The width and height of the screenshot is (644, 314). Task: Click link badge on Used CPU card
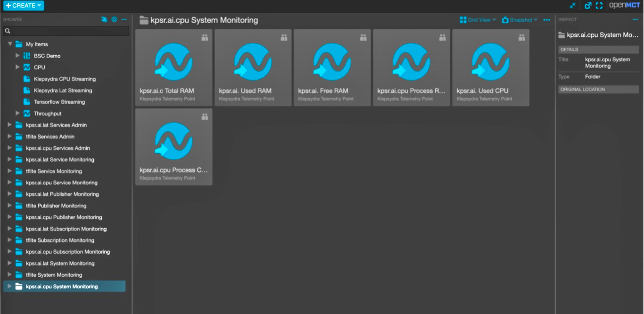[x=522, y=37]
